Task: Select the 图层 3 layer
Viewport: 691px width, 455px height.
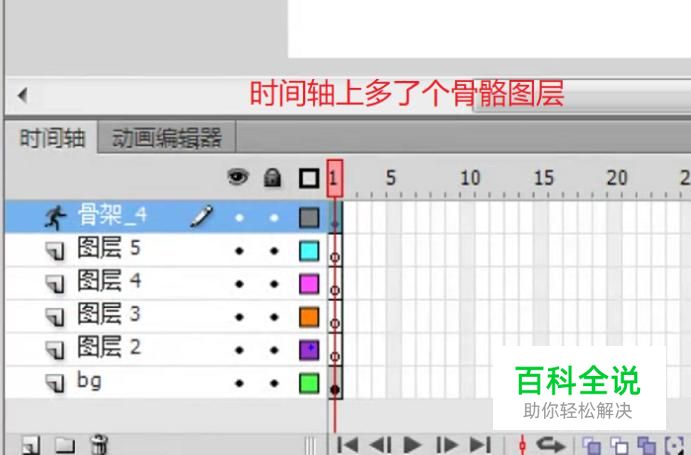Action: pos(166,316)
